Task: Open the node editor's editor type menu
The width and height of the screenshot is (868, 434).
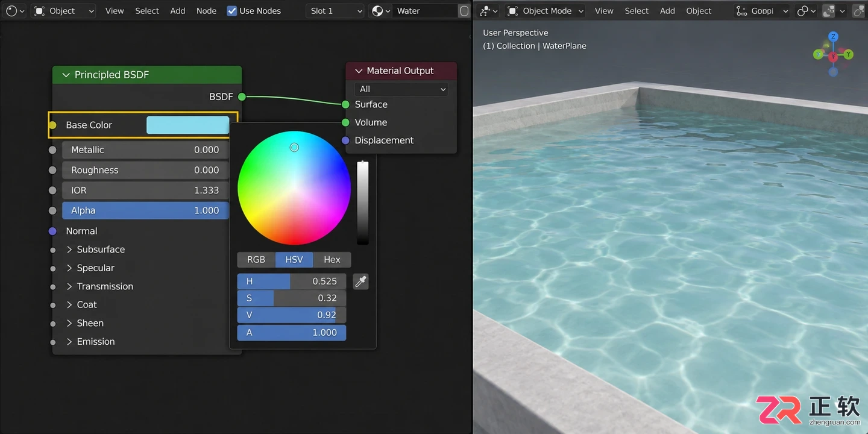Action: click(14, 11)
